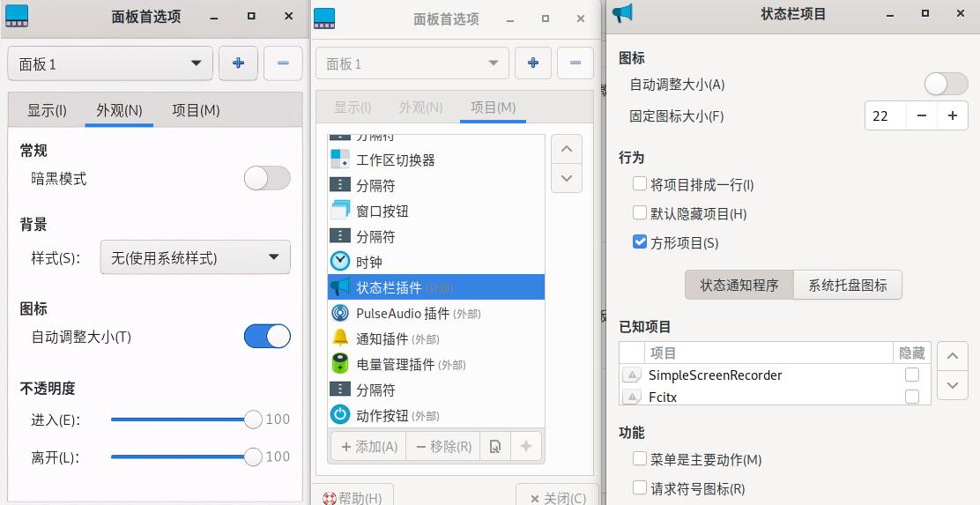980x505 pixels.
Task: Click the battery icon of 电量管理插件
Action: point(340,364)
